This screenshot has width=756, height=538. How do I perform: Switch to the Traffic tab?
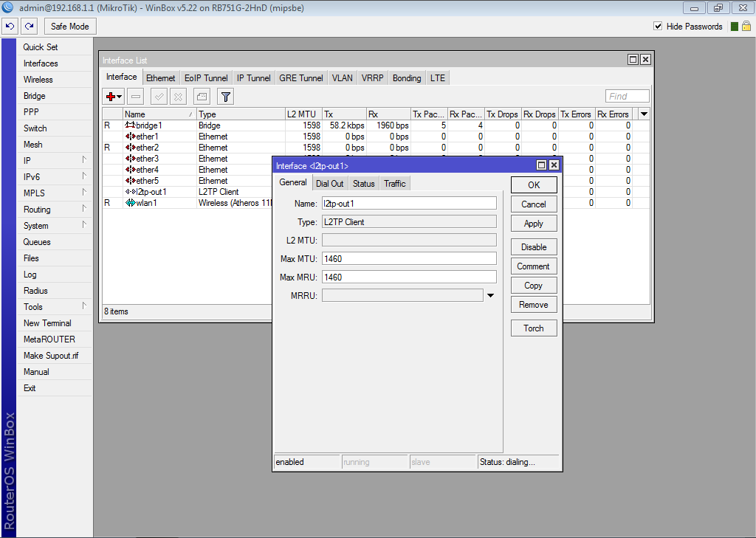pos(395,184)
